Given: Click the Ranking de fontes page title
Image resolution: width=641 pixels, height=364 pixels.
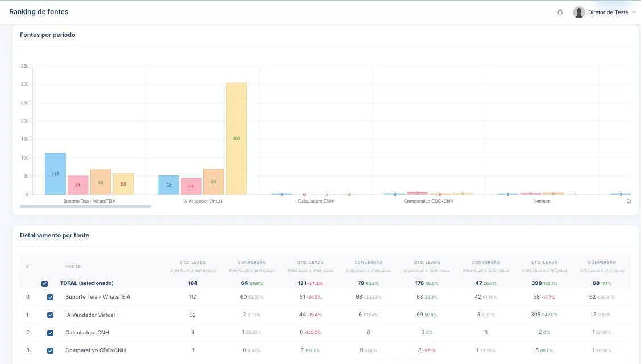Looking at the screenshot, I should 39,12.
